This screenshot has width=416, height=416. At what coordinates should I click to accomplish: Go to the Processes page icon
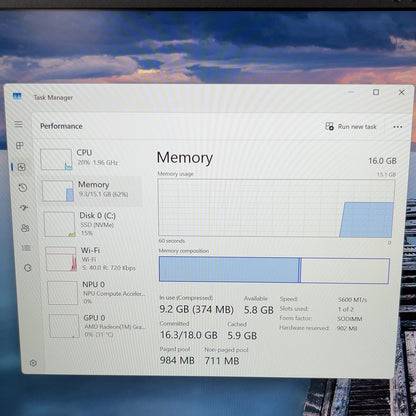[x=20, y=145]
